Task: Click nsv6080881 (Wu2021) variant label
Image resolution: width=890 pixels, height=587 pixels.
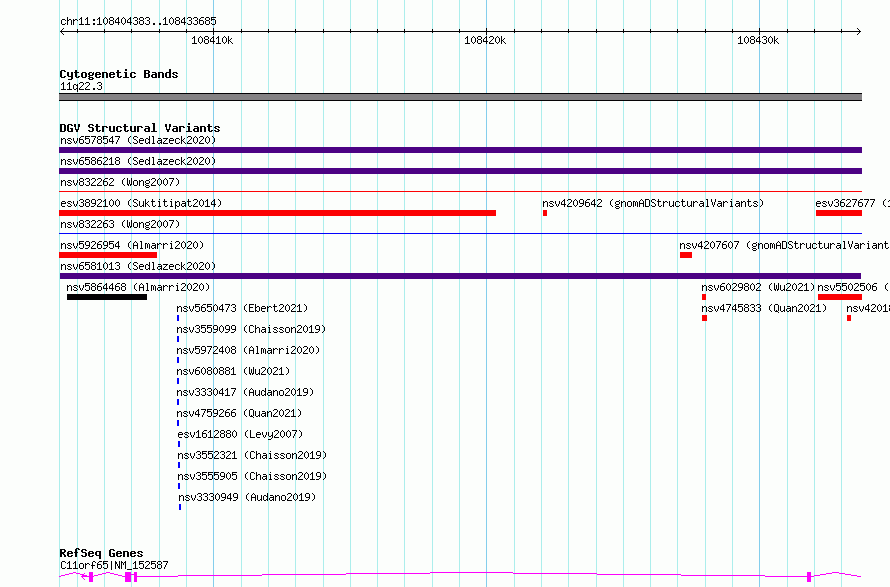Action: tap(233, 371)
